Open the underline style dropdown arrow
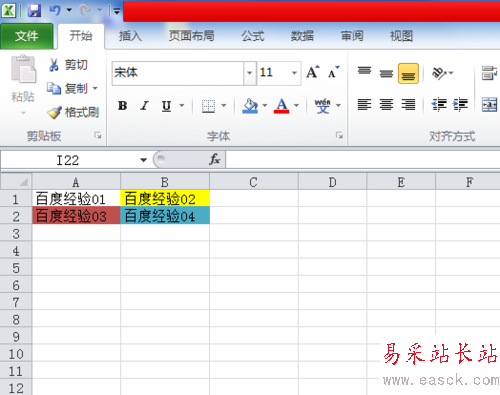This screenshot has height=395, width=500. coord(182,106)
